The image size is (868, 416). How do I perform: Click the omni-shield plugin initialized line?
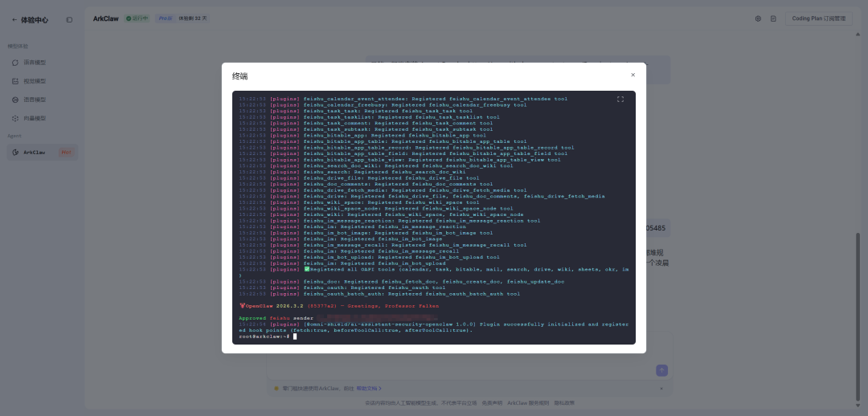(434, 327)
